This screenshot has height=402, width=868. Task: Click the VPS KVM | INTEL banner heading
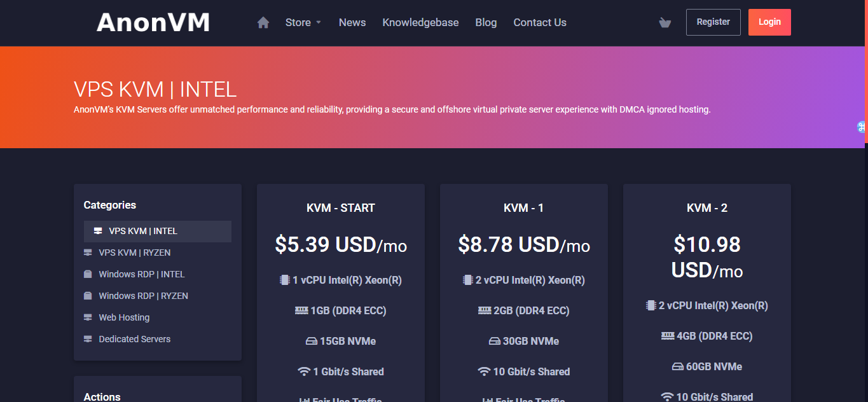pyautogui.click(x=155, y=89)
